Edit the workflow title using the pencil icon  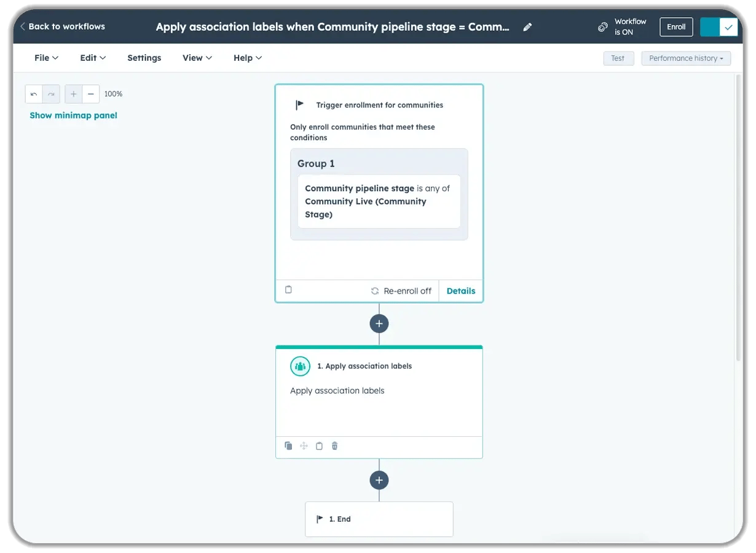click(x=527, y=26)
